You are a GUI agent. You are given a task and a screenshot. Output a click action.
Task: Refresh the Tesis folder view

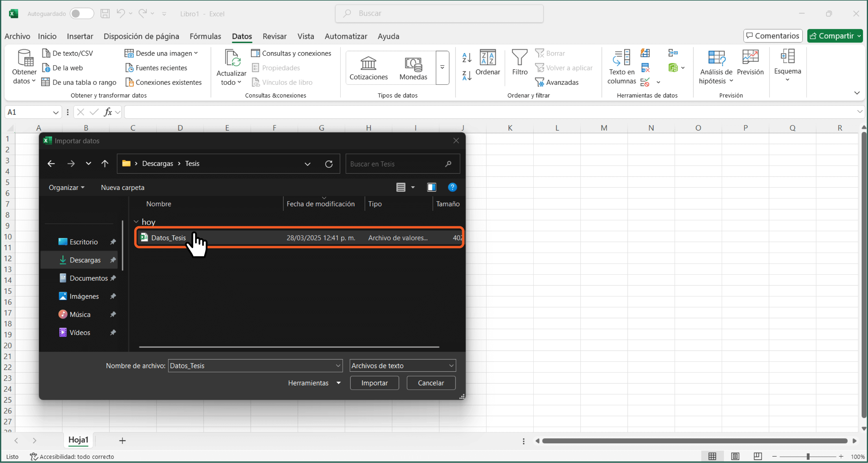click(329, 164)
